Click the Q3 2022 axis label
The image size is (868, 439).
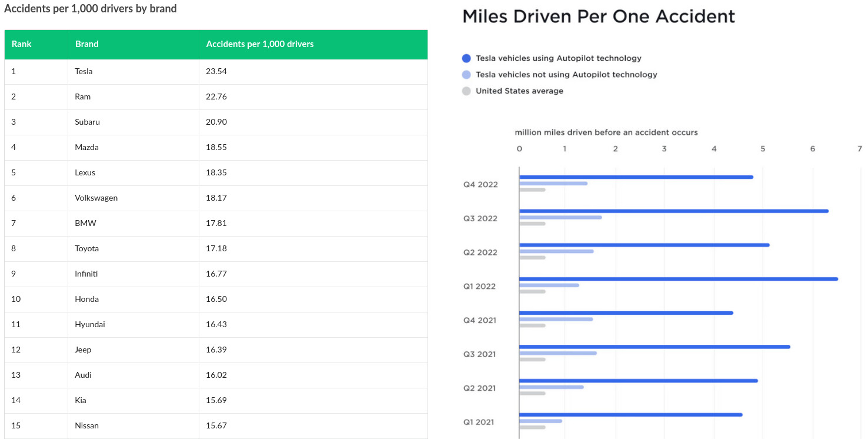(480, 218)
